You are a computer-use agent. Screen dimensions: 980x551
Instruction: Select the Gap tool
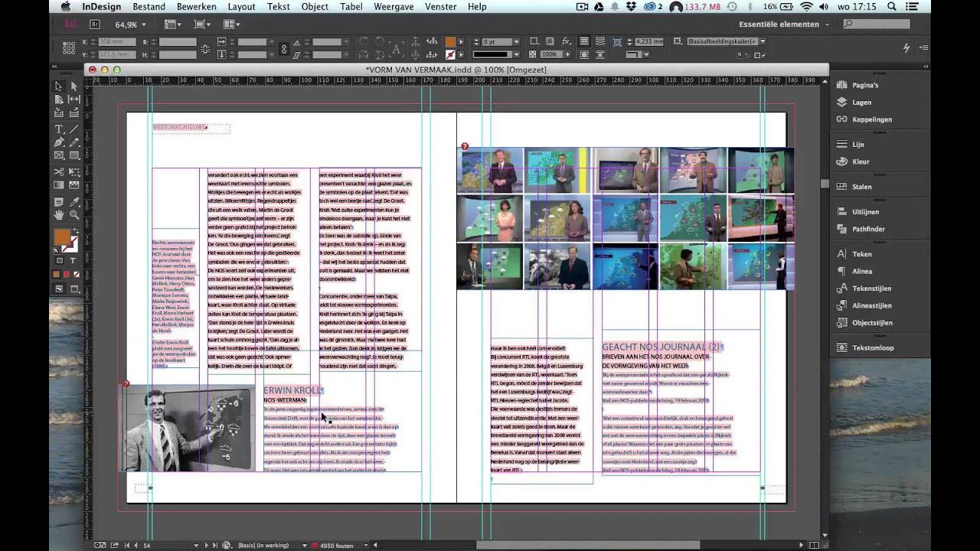(x=73, y=99)
